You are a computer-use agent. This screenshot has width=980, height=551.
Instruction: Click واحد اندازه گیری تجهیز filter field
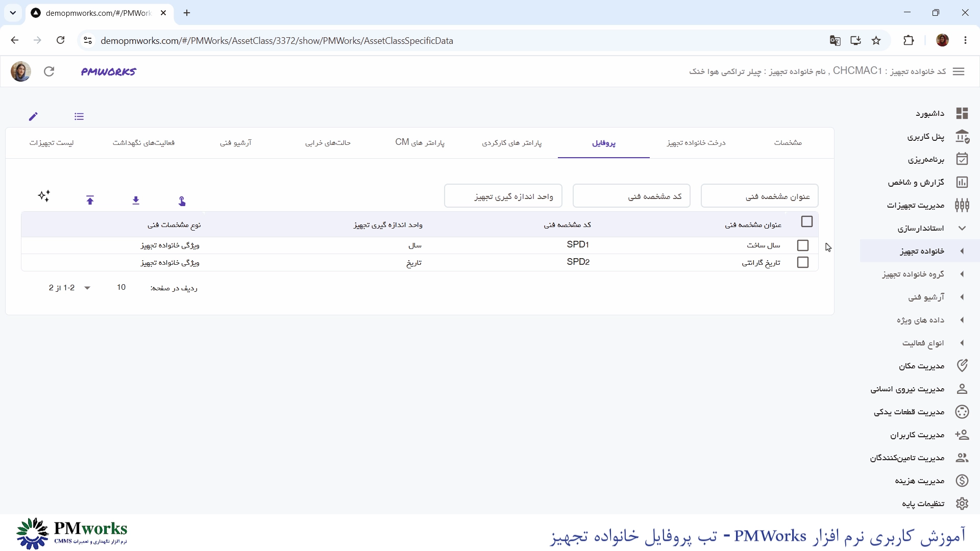pos(503,196)
